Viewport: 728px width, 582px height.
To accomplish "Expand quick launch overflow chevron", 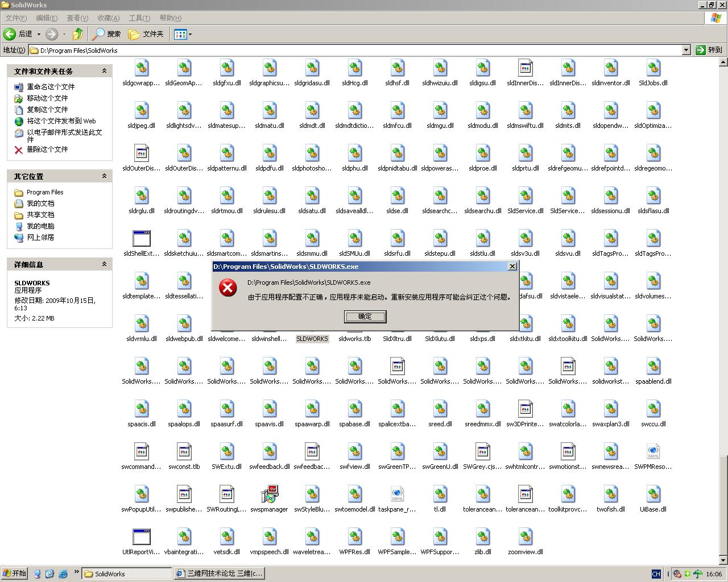I will coord(76,572).
